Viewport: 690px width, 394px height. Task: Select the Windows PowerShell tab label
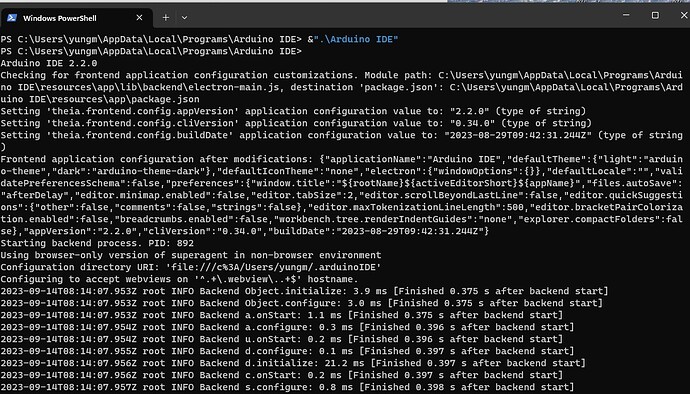pos(59,18)
